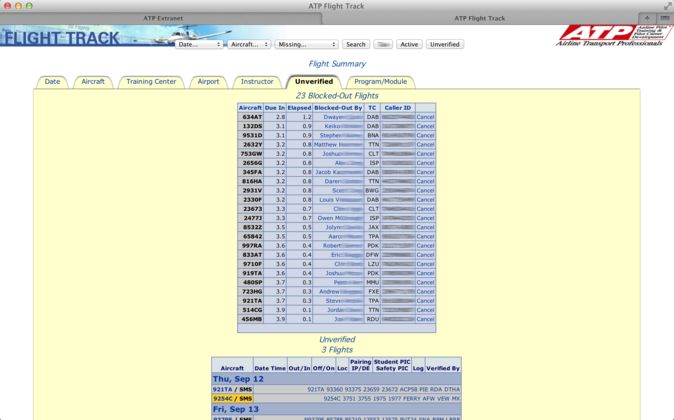Viewport: 674px width, 420px height.
Task: Switch to the ATP Extranet browser tab
Action: click(x=162, y=18)
